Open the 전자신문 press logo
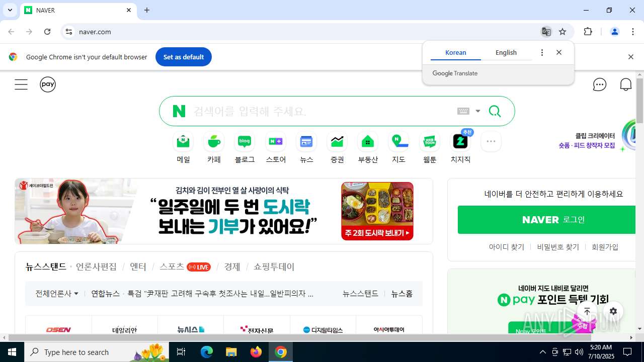644x362 pixels. coord(257,330)
